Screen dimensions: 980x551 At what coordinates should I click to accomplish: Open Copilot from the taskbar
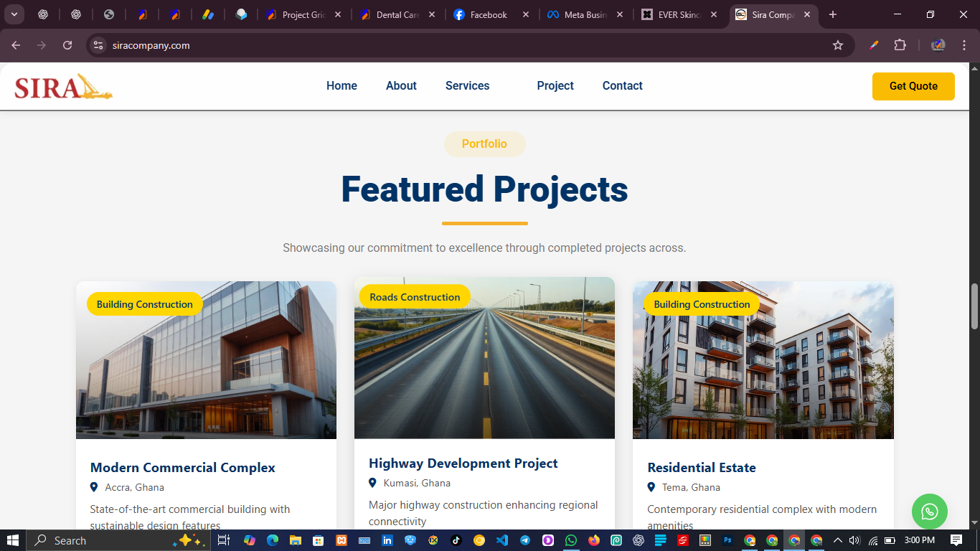(x=249, y=540)
